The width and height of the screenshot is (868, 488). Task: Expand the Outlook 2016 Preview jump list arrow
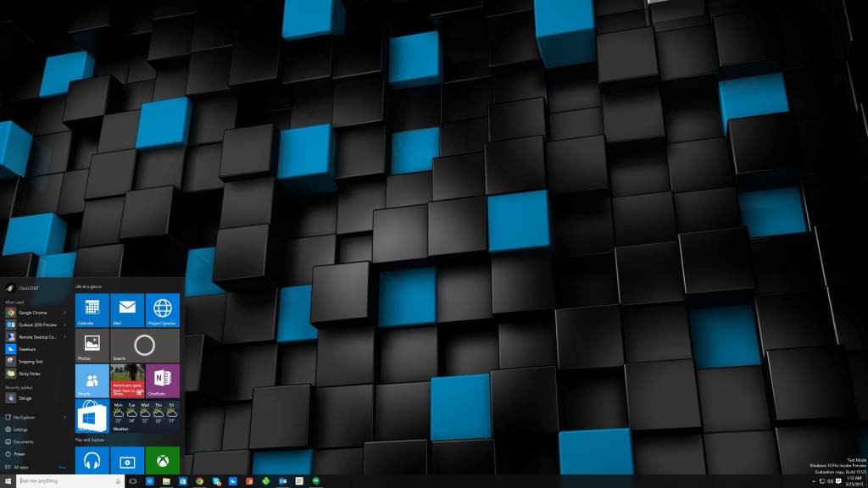[64, 324]
